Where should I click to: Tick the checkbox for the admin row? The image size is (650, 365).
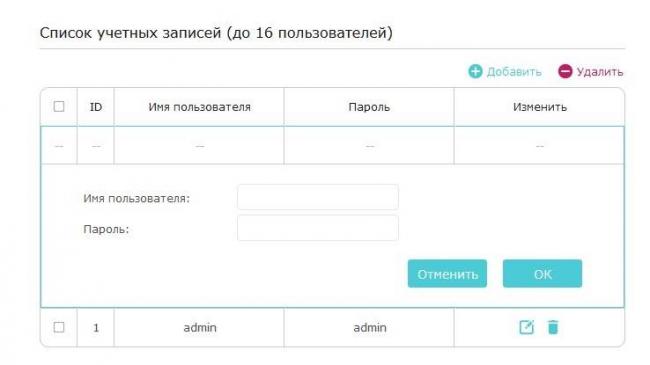click(59, 327)
